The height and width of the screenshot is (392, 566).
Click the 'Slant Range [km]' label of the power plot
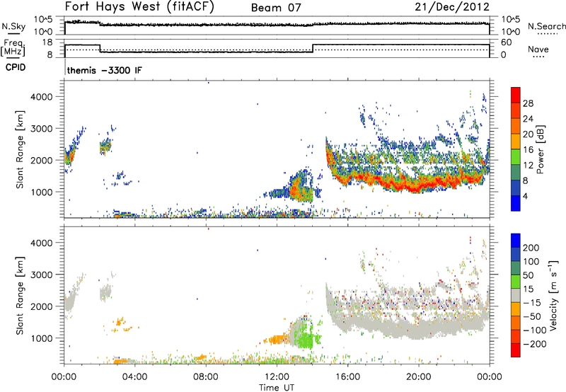[20, 149]
